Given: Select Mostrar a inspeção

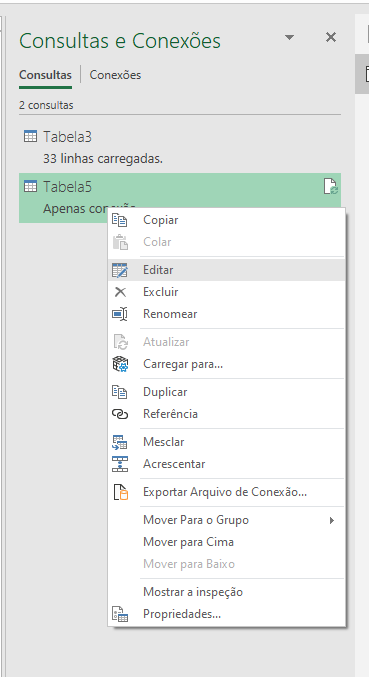Looking at the screenshot, I should [x=227, y=592].
